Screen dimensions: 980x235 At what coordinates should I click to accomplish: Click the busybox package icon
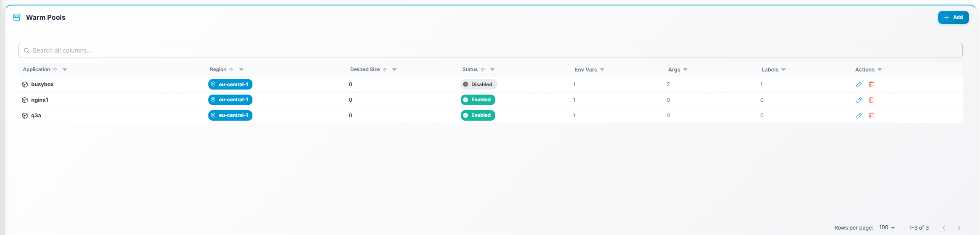(x=25, y=84)
